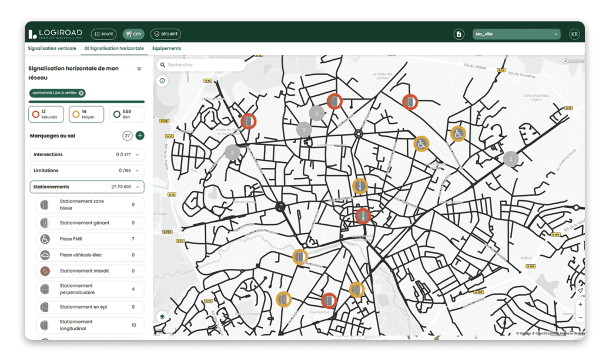Click the green plus add marking button

[x=140, y=136]
